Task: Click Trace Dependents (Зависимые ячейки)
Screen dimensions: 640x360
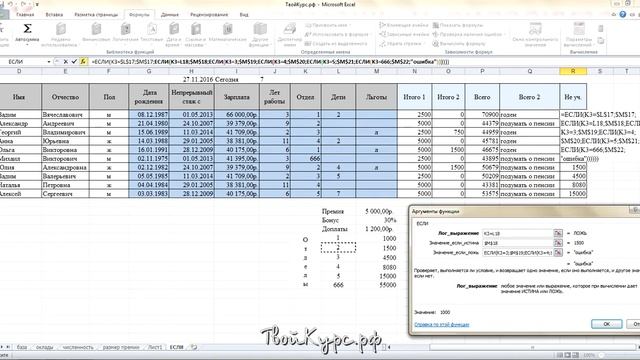Action: tap(404, 34)
